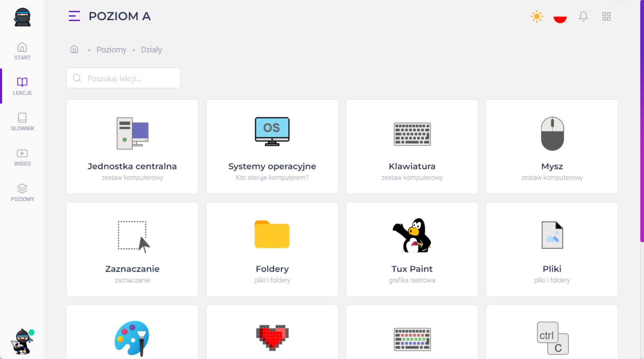Viewport: 644px width, 359px height.
Task: Open WIDEO section in sidebar
Action: click(22, 157)
